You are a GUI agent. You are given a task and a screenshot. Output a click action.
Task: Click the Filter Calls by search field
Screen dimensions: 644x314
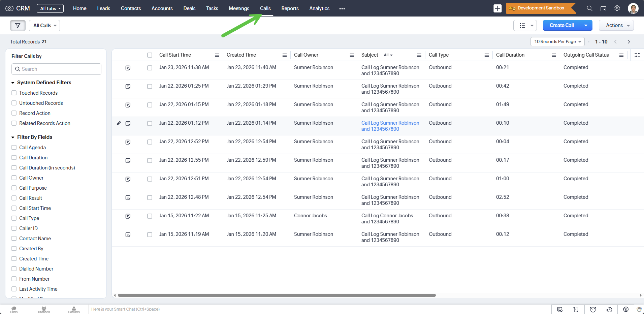pos(56,69)
